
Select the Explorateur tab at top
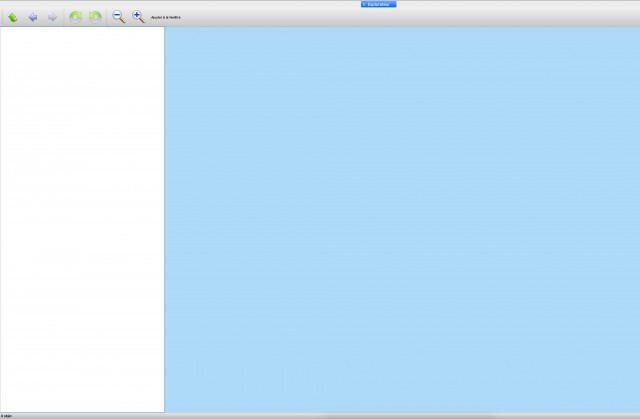click(x=379, y=4)
